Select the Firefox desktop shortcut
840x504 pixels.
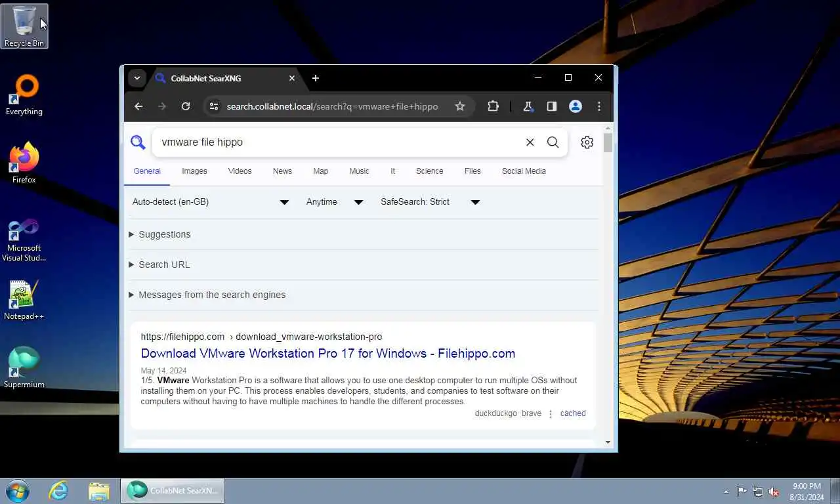24,163
